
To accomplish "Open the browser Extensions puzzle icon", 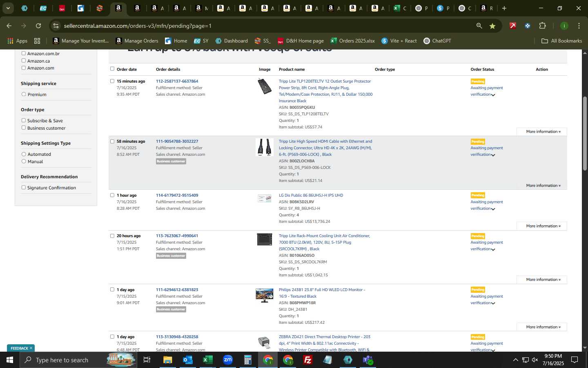I will click(x=542, y=26).
